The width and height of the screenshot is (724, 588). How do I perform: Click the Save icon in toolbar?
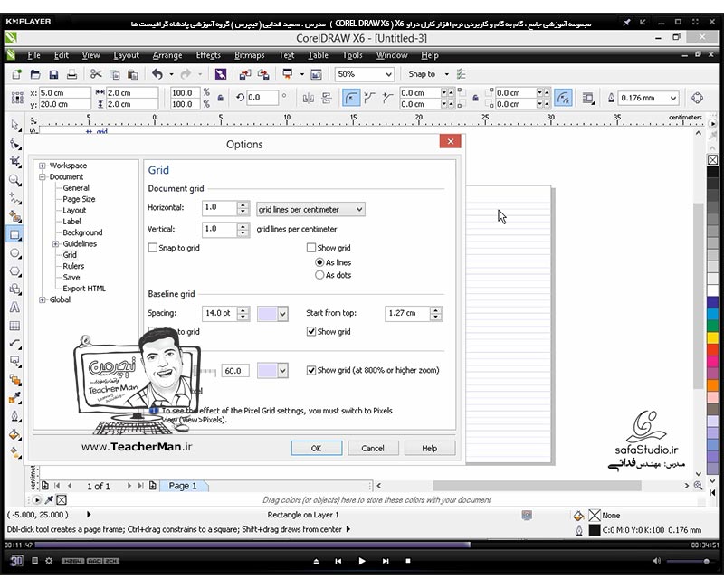[x=53, y=74]
